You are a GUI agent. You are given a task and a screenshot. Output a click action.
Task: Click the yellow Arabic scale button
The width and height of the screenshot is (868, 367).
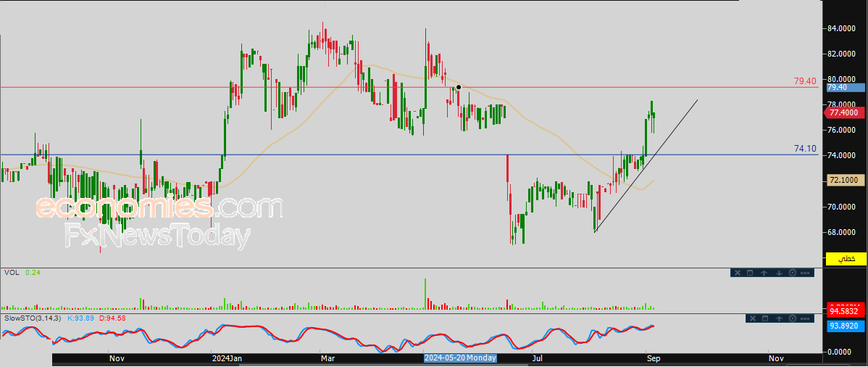tap(846, 259)
